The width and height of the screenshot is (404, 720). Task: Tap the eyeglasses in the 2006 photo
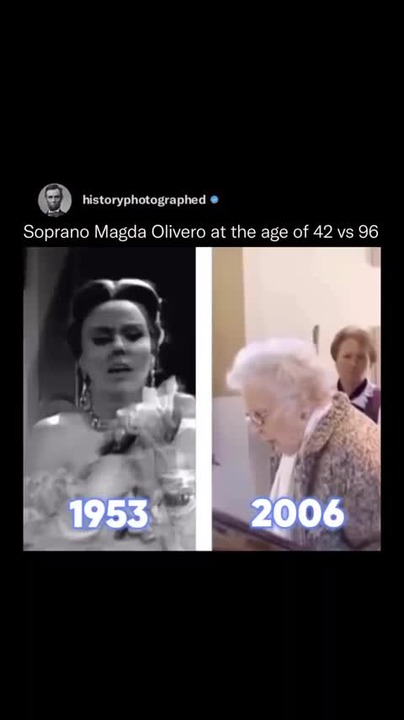point(256,418)
